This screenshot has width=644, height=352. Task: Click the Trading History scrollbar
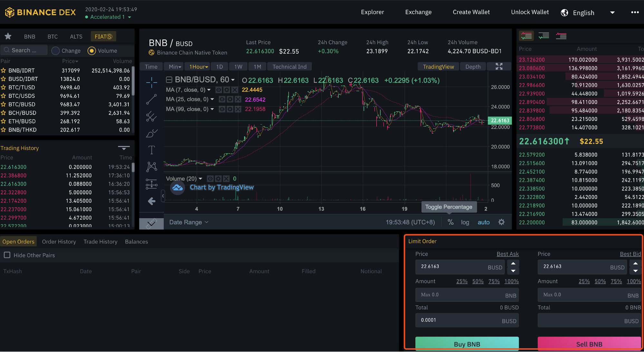pyautogui.click(x=133, y=168)
